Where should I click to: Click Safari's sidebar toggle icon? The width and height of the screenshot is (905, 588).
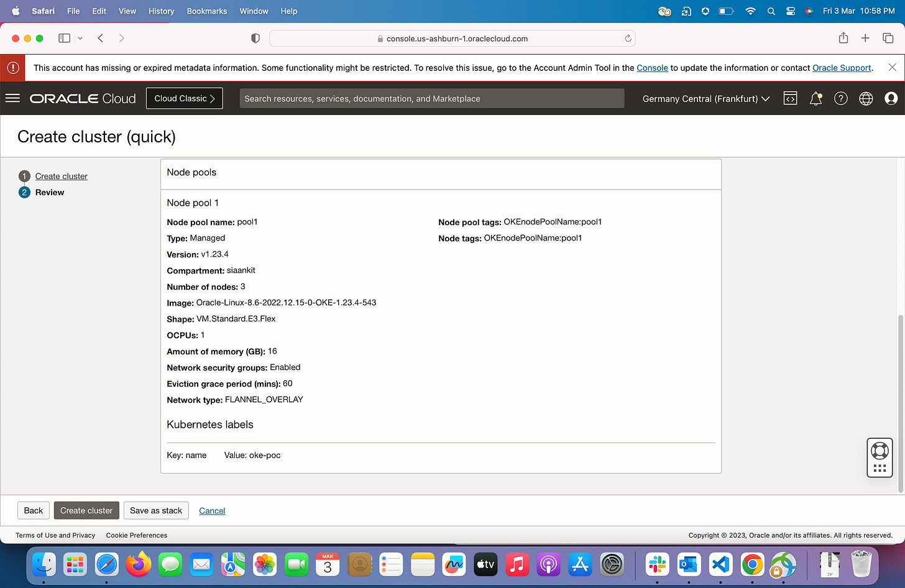tap(64, 38)
